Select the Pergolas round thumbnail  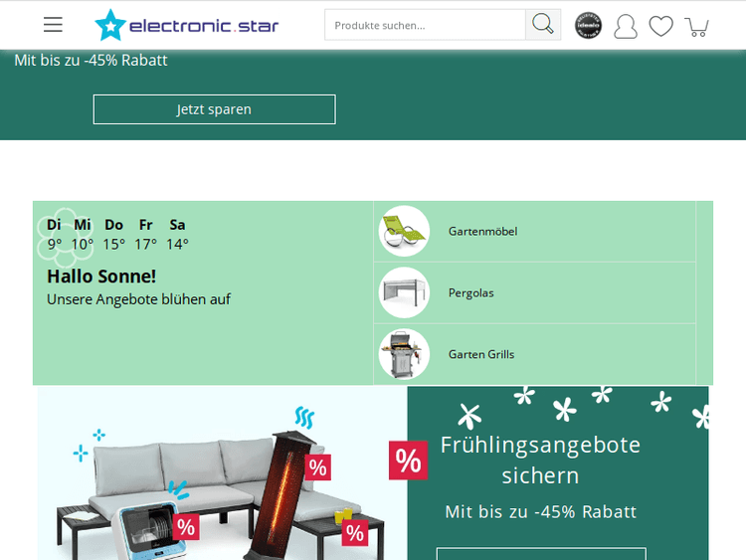coord(404,292)
